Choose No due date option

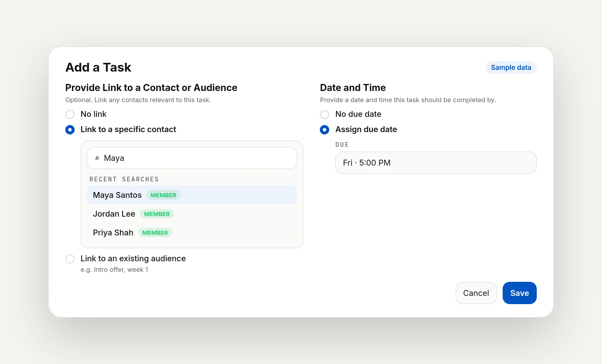click(x=325, y=114)
